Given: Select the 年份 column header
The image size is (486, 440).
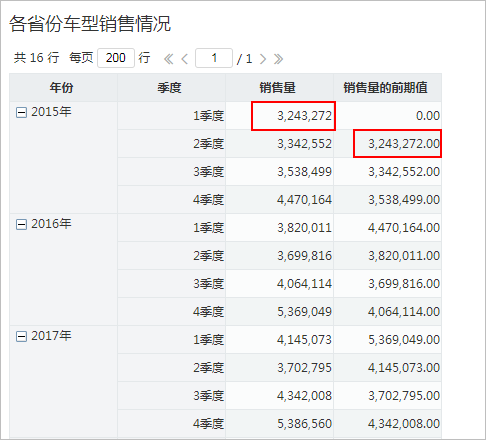Looking at the screenshot, I should (63, 88).
